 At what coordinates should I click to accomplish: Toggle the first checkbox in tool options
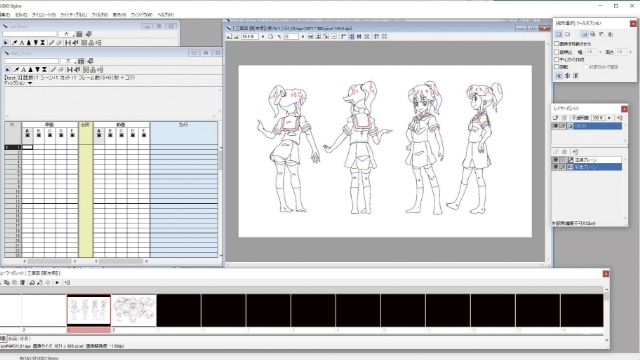[556, 44]
